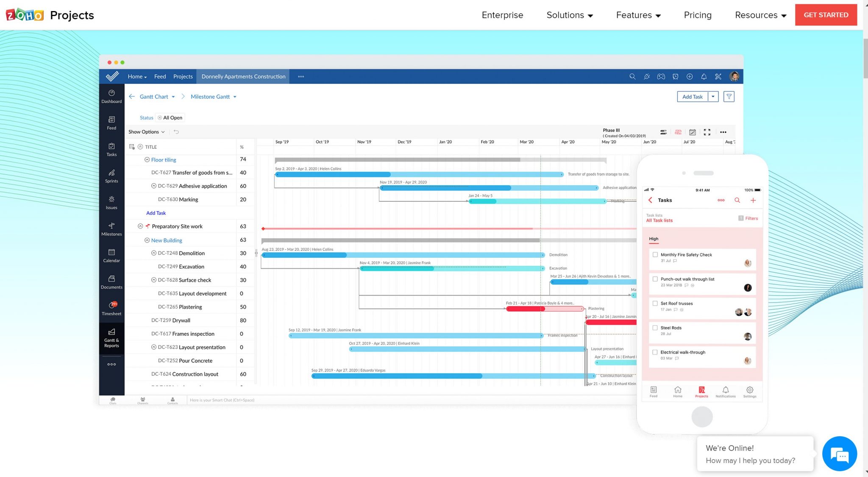Click the filter funnel icon
This screenshot has height=477, width=868.
click(x=729, y=97)
